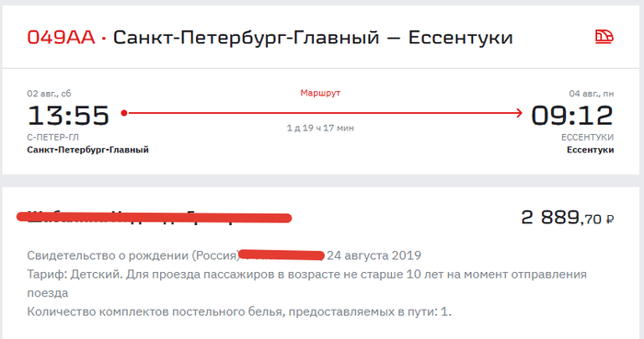Click the redacted passenger name
This screenshot has height=339, width=644.
pos(154,218)
